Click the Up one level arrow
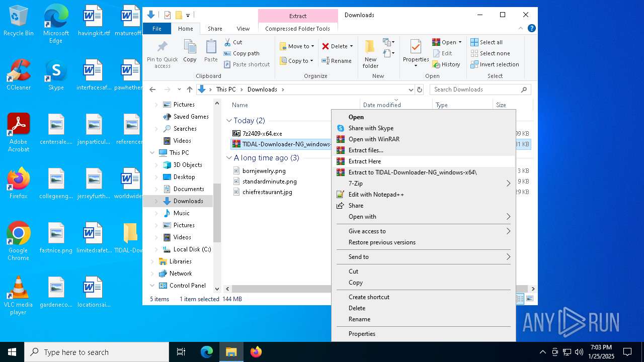 (190, 89)
